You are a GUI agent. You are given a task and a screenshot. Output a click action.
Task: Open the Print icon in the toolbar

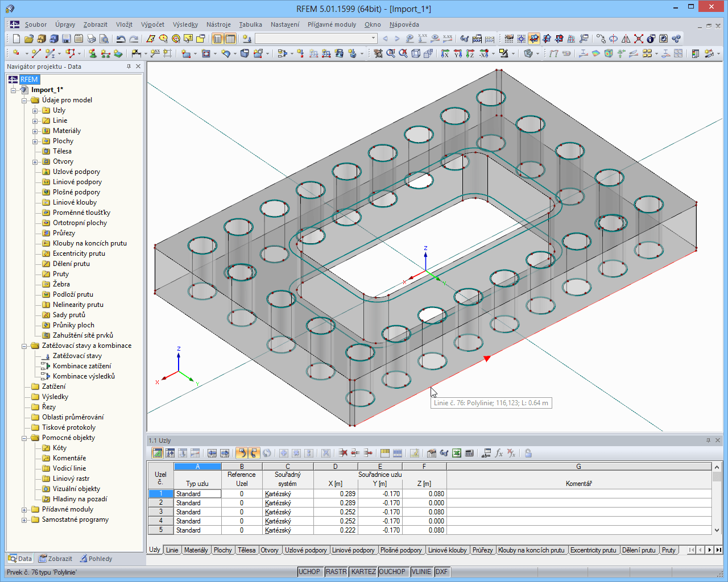click(92, 39)
